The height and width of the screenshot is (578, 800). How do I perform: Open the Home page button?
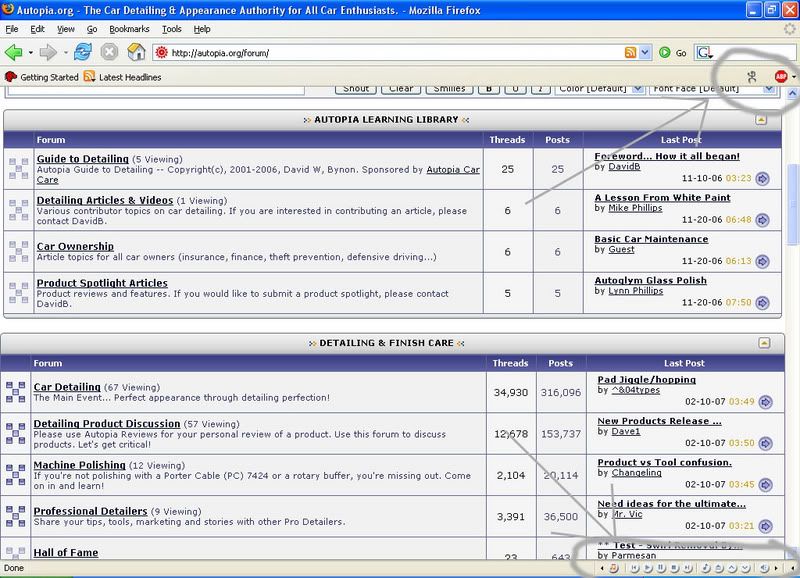(136, 52)
